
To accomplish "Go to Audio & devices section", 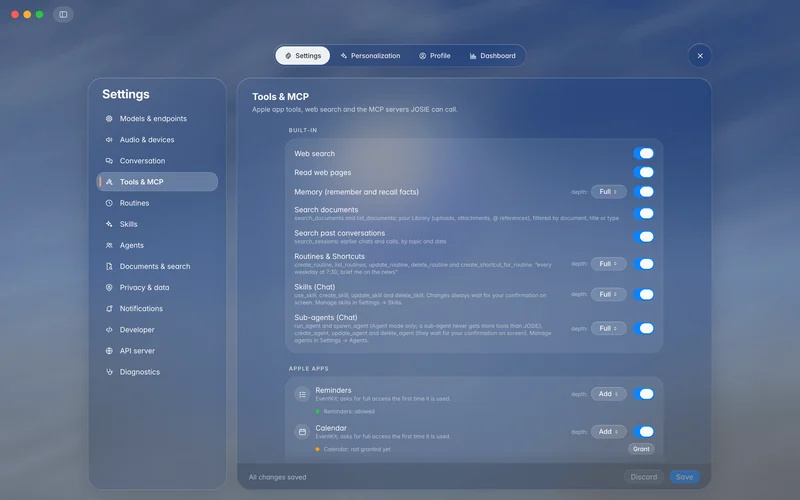I will pos(157,139).
